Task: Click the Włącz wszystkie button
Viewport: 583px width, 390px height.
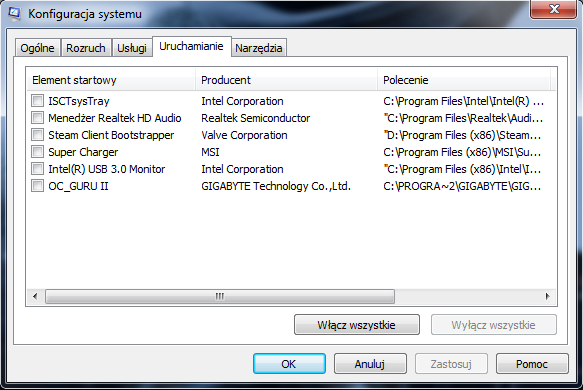Action: point(357,325)
